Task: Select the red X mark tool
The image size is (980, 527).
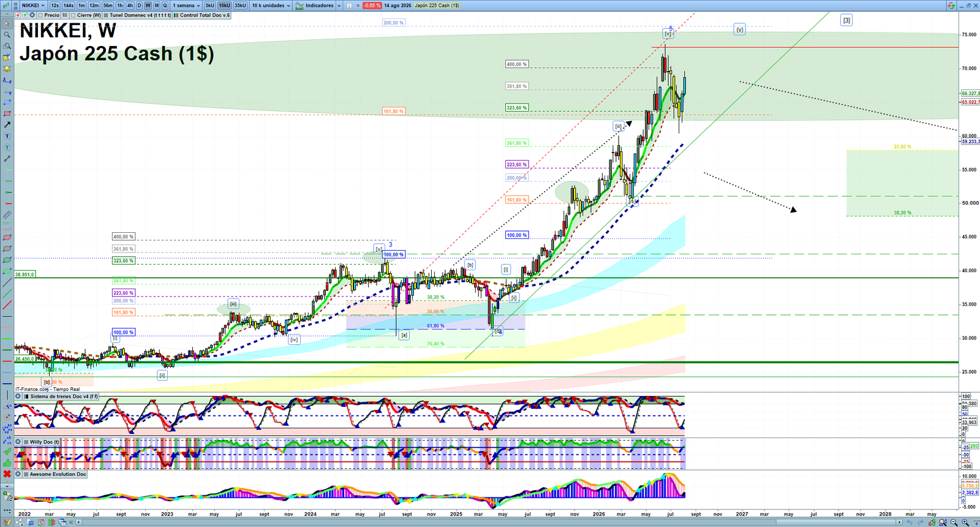Action: click(6, 473)
